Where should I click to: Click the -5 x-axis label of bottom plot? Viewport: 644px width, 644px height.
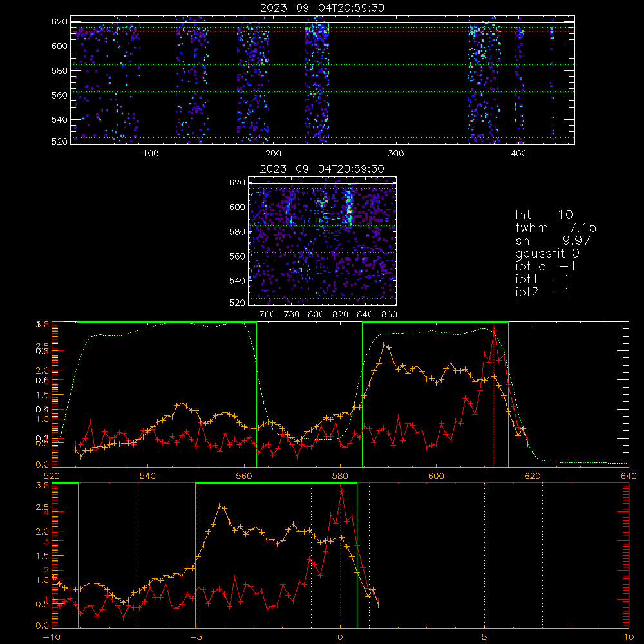coord(196,637)
